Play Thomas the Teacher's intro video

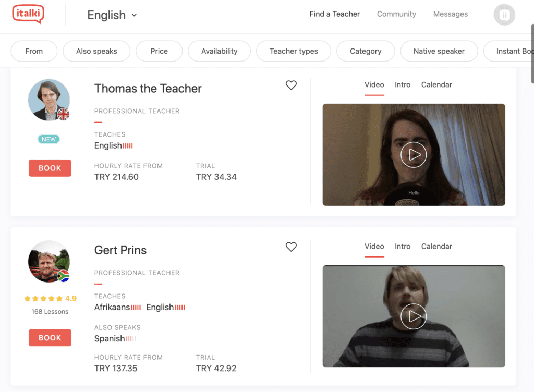pyautogui.click(x=414, y=154)
